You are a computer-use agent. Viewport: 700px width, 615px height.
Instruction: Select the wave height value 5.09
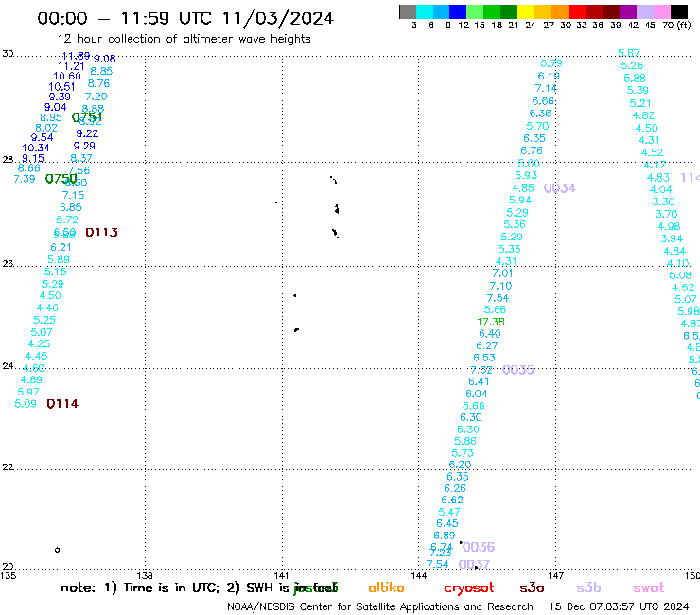point(26,404)
